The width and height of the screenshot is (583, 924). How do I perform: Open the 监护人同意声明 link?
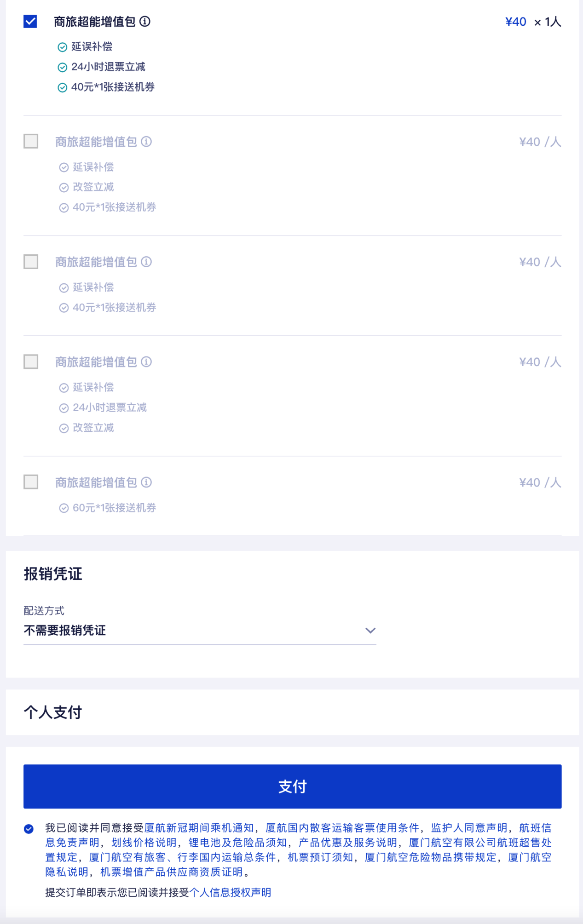[469, 828]
